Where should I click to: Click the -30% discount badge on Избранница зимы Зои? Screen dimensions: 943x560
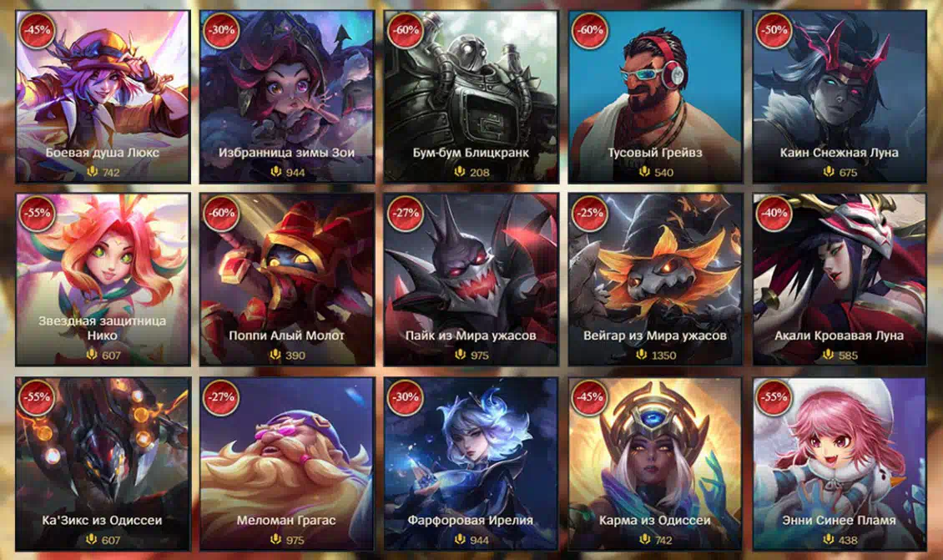(x=221, y=30)
